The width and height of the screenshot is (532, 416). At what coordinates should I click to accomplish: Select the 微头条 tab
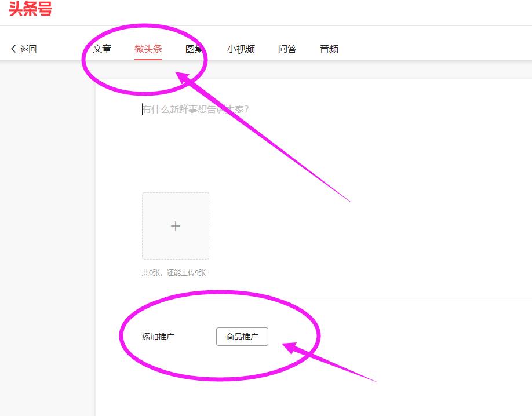[148, 49]
